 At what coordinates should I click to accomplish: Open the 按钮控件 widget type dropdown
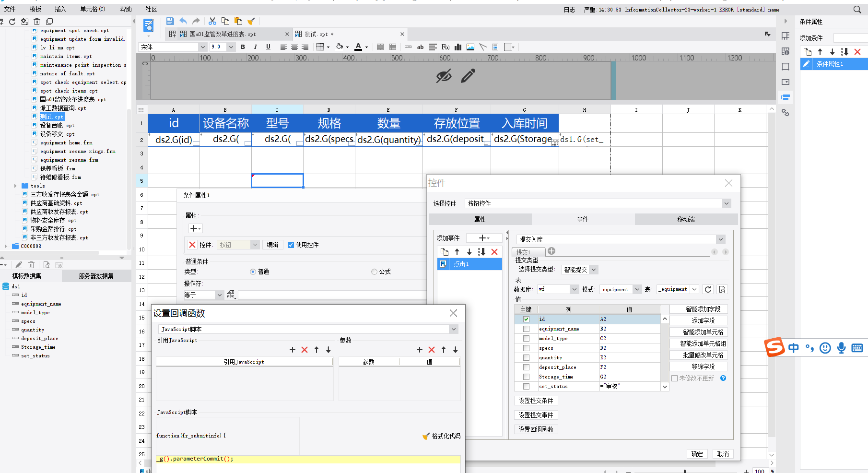(727, 203)
